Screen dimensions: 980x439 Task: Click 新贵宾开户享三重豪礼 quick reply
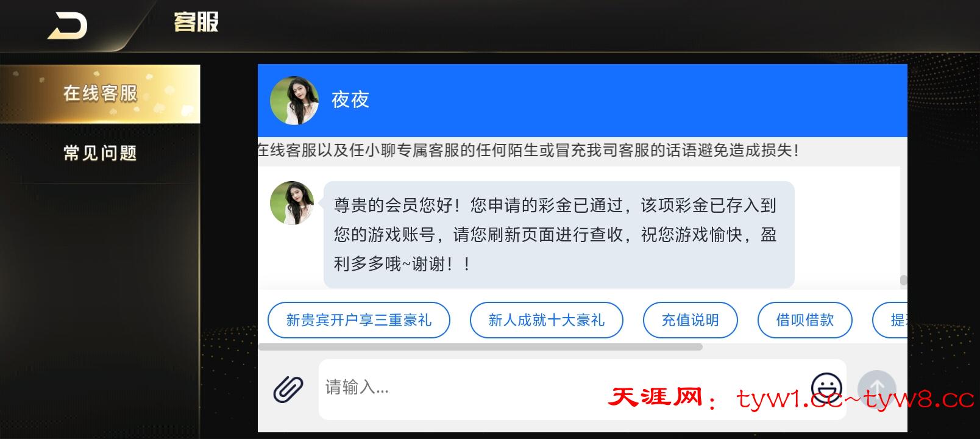click(x=359, y=320)
